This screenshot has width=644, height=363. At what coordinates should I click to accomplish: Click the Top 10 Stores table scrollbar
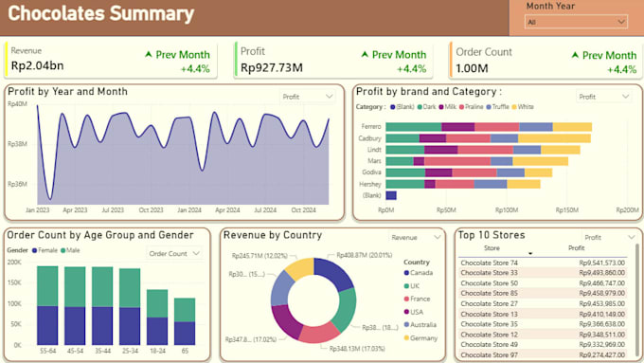point(637,301)
